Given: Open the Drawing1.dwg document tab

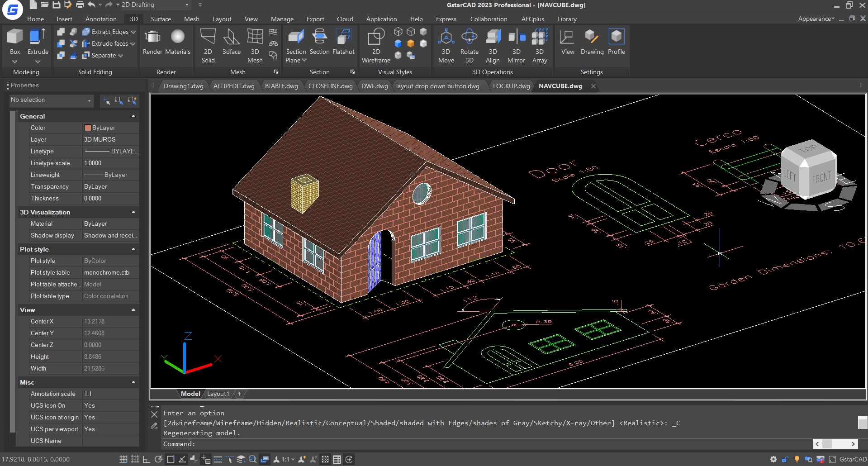Looking at the screenshot, I should click(183, 86).
